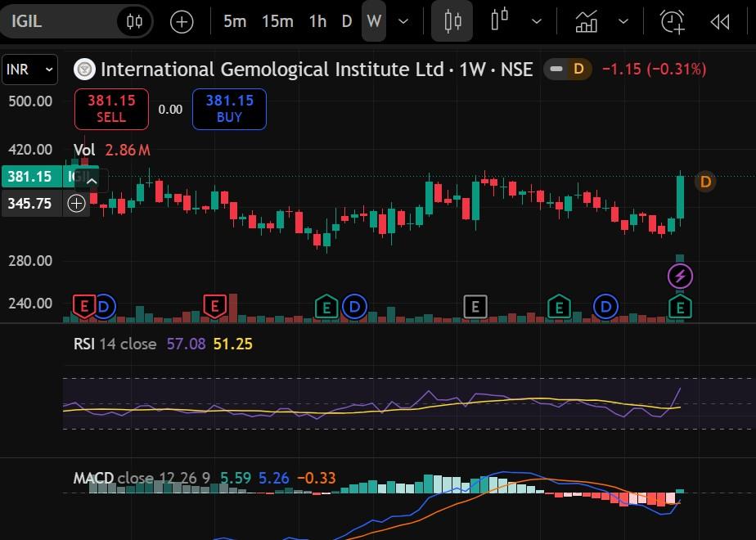
Task: Select the W weekly timeframe
Action: pyautogui.click(x=374, y=22)
